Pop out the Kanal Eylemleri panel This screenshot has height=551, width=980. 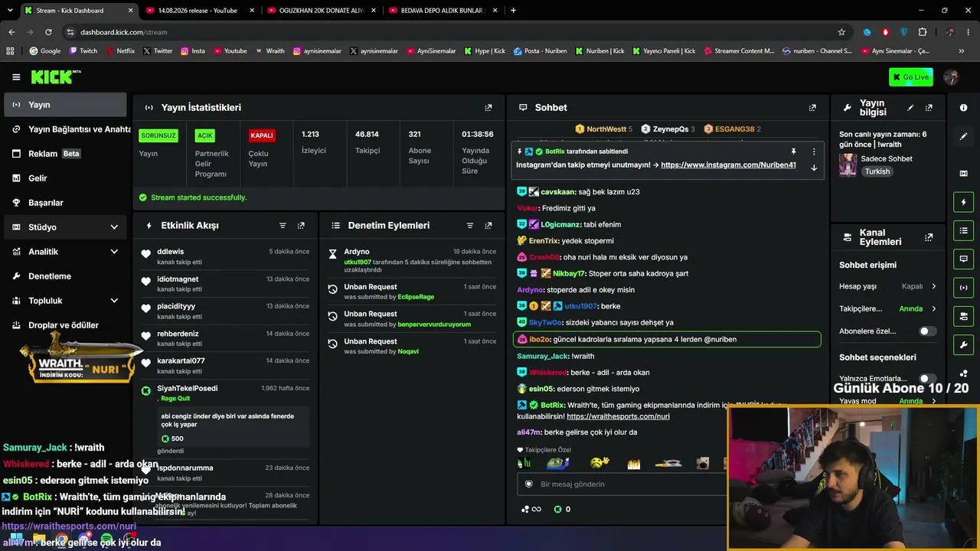(x=929, y=237)
